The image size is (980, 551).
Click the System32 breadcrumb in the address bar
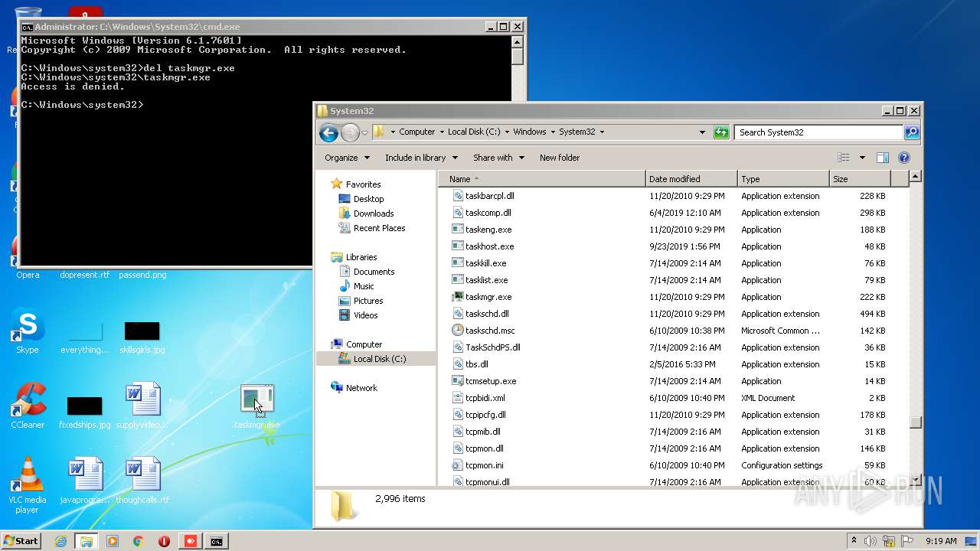tap(577, 132)
